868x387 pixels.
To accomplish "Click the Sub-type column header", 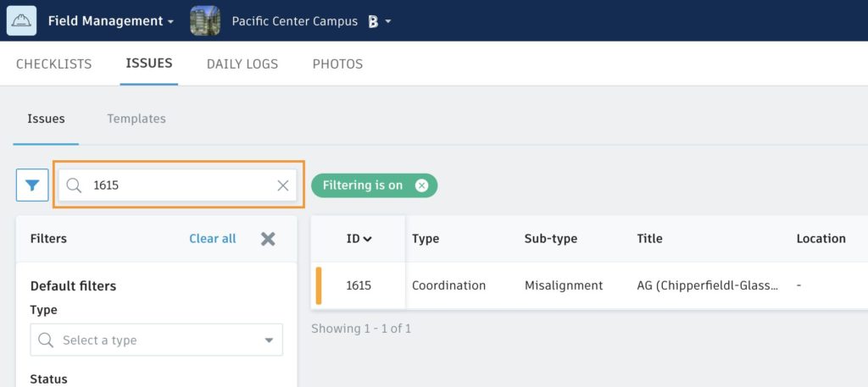I will (551, 239).
